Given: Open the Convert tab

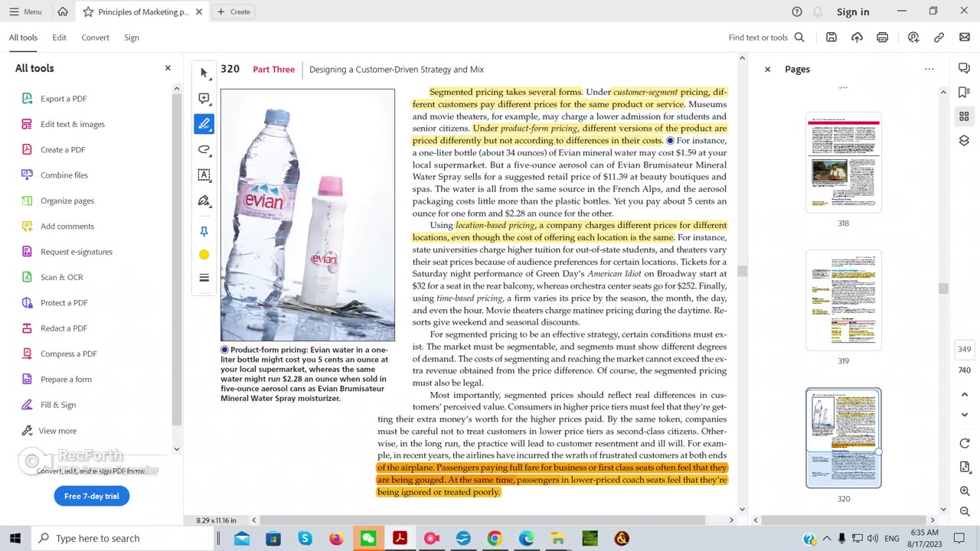Looking at the screenshot, I should coord(95,37).
